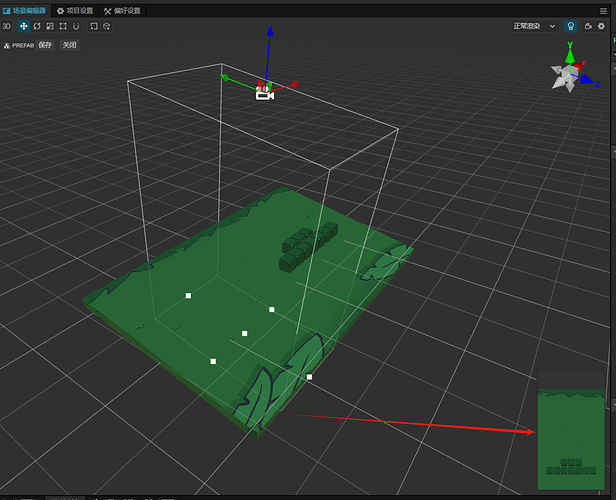Grab the green move gizmo arrow
The width and height of the screenshot is (616, 500).
click(225, 77)
